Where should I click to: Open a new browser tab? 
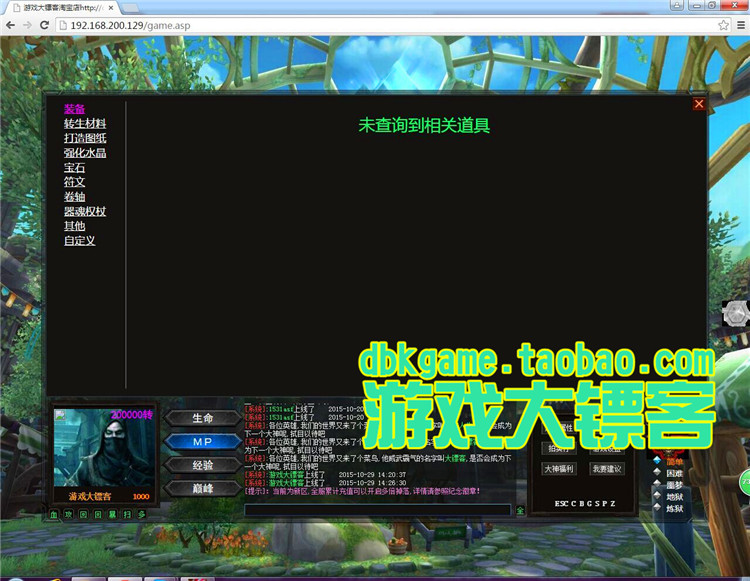[130, 8]
